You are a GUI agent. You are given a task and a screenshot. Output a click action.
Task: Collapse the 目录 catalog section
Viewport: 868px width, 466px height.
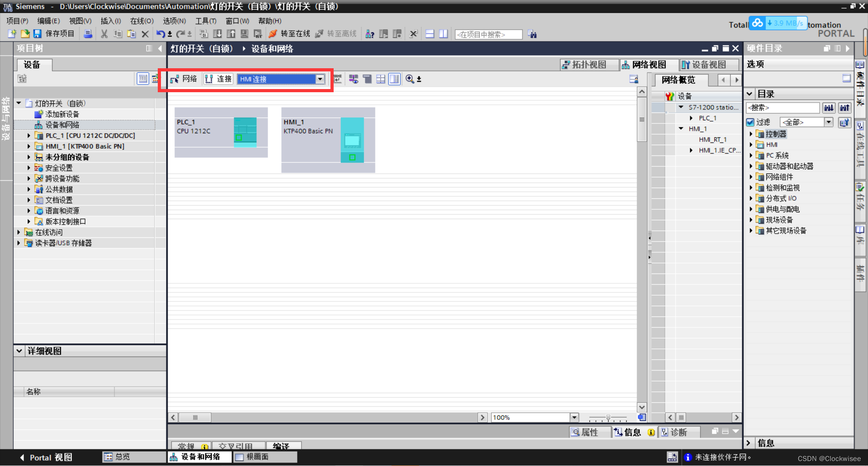click(x=750, y=94)
